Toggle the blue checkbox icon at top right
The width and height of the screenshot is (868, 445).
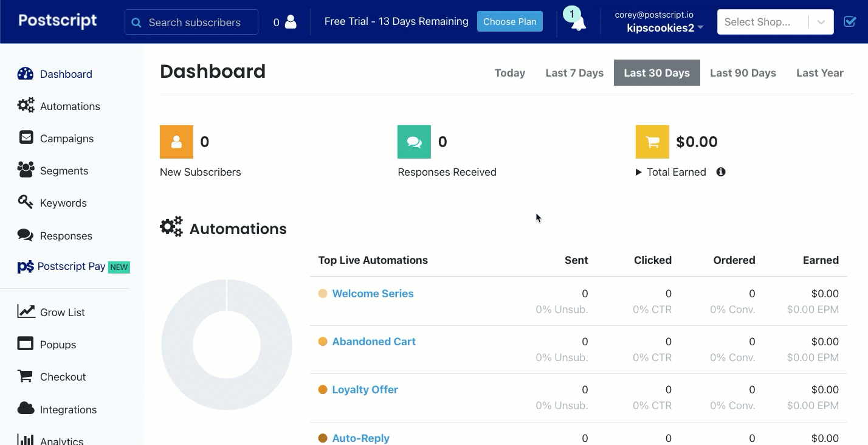pyautogui.click(x=850, y=22)
